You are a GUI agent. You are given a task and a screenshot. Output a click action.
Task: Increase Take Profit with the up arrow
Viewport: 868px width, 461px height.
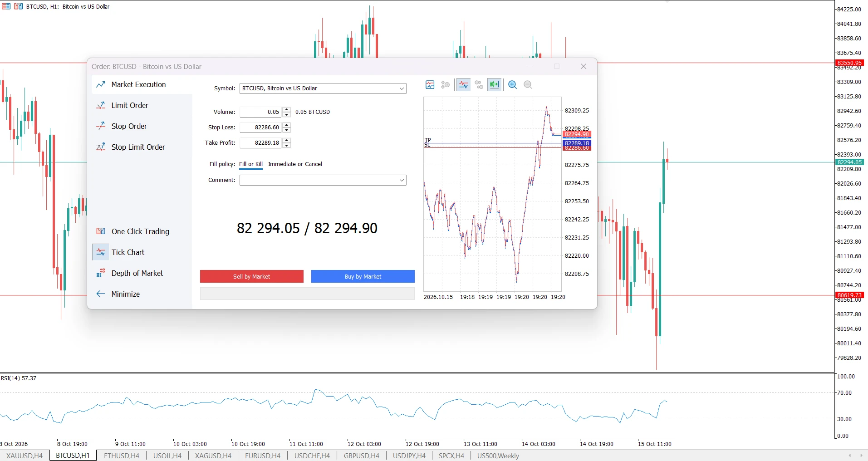click(x=286, y=140)
